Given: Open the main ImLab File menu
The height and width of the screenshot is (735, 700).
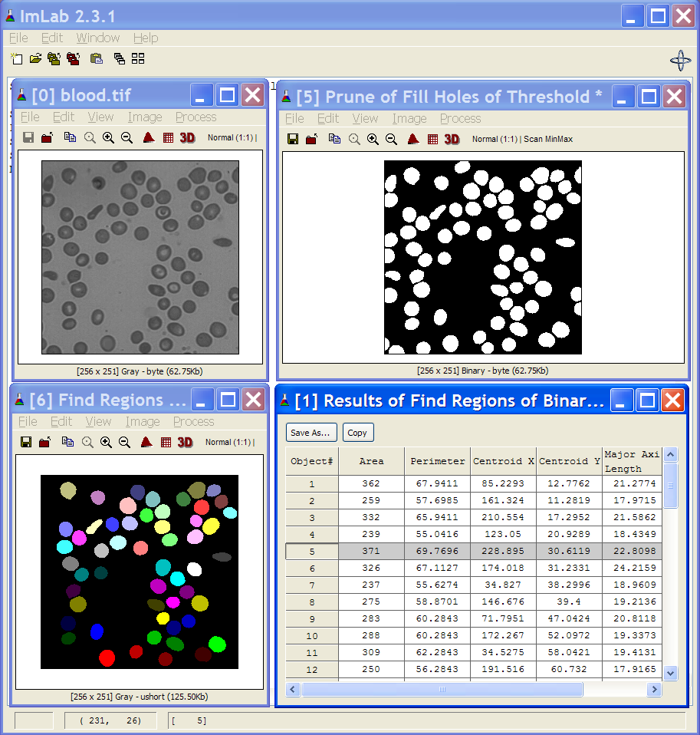Looking at the screenshot, I should tap(18, 38).
